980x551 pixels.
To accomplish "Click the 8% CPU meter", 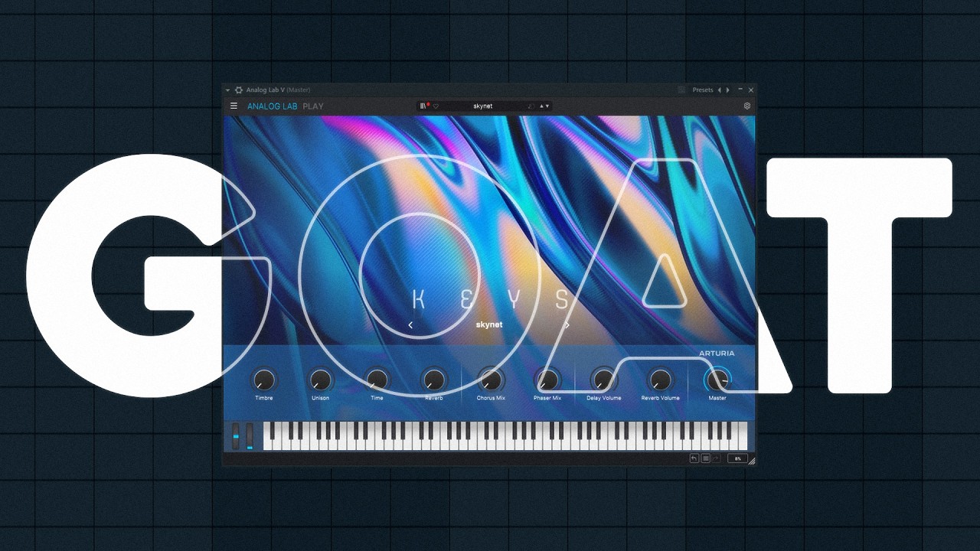I will tap(737, 458).
